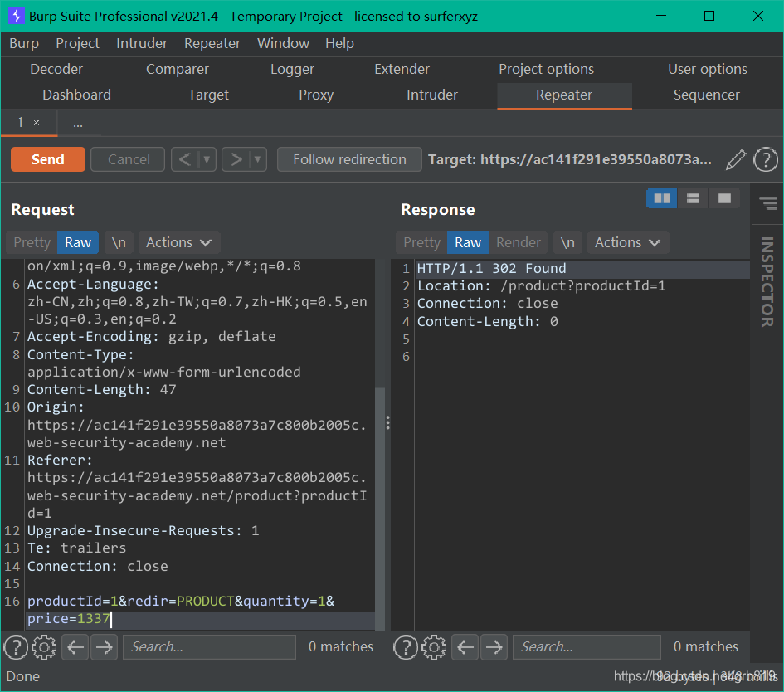Open the Intruder menu in menu bar
784x692 pixels.
click(142, 43)
